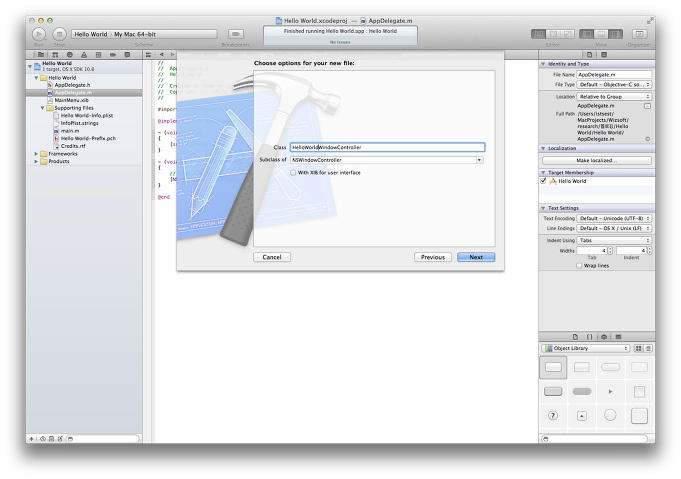Show the File inspector tab

click(x=589, y=55)
